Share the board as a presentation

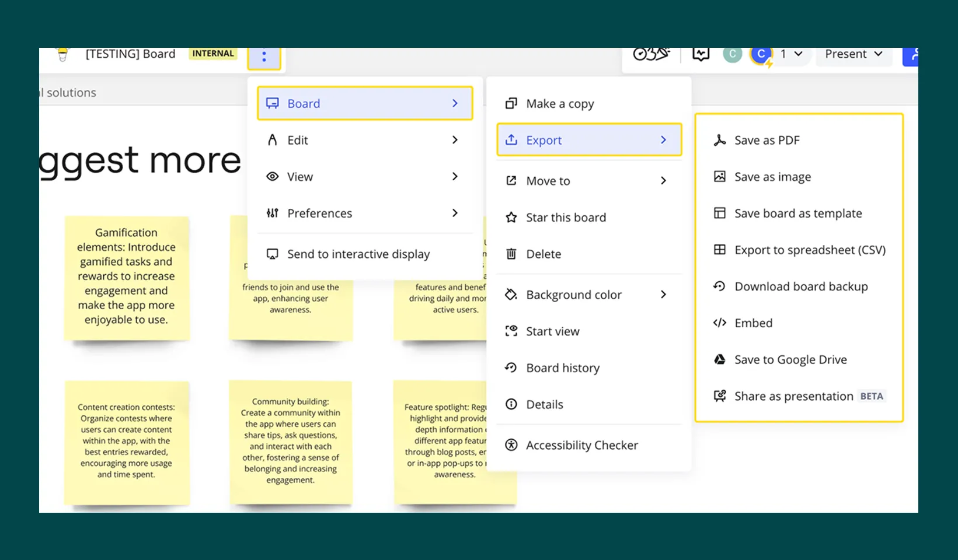coord(794,395)
